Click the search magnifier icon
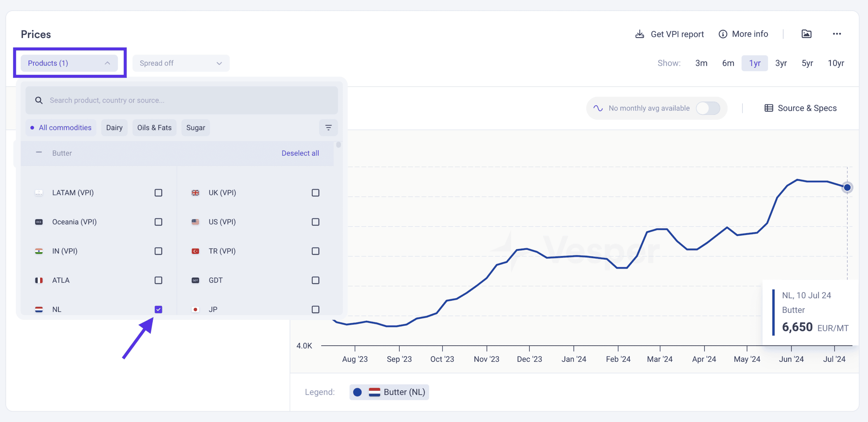Image resolution: width=868 pixels, height=422 pixels. click(x=39, y=100)
